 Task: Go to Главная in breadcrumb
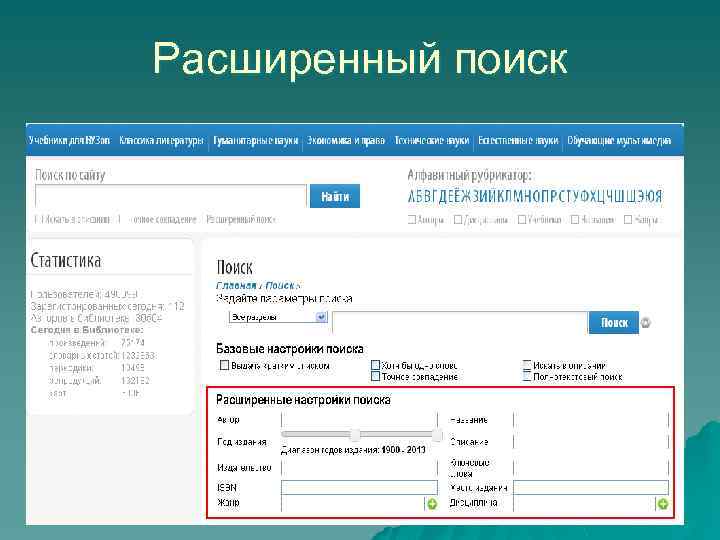236,286
